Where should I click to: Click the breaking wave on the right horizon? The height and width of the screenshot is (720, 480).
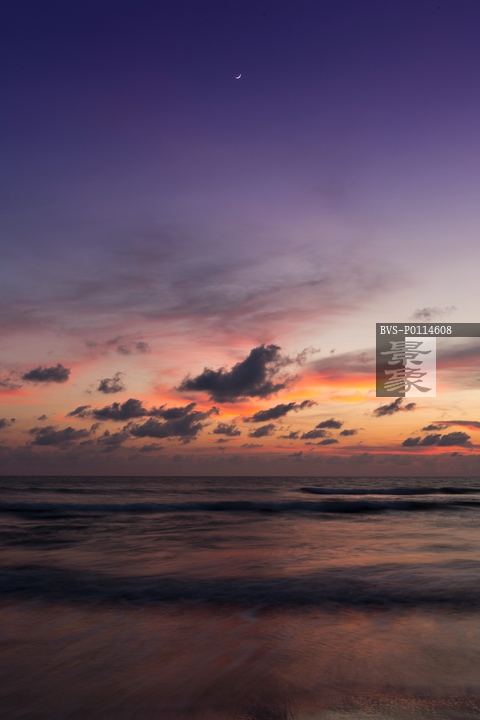388,491
